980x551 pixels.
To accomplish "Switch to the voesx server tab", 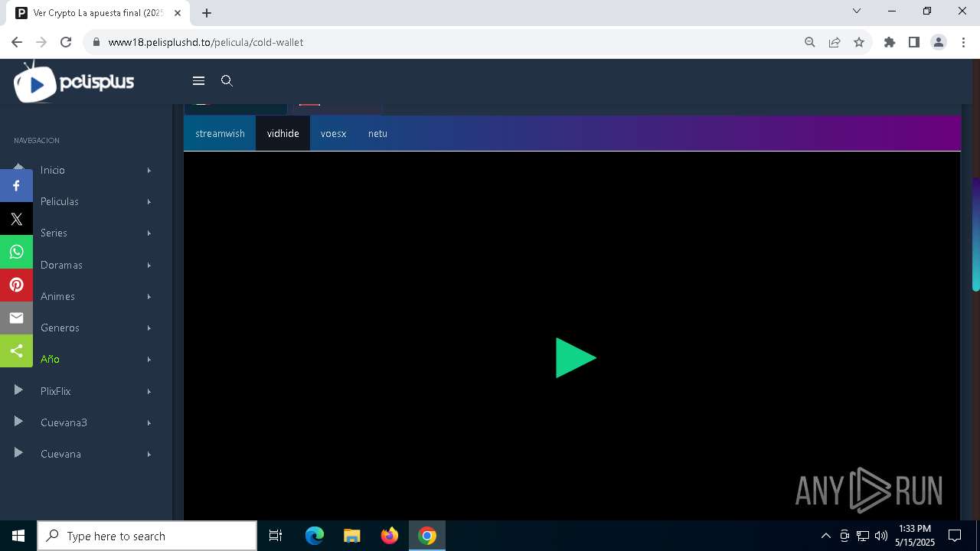I will tap(333, 133).
